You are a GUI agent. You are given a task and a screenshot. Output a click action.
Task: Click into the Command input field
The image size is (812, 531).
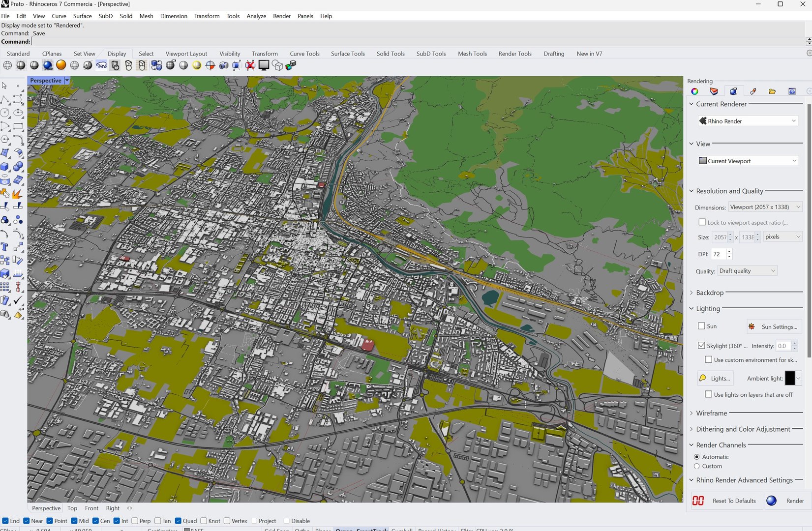click(418, 42)
